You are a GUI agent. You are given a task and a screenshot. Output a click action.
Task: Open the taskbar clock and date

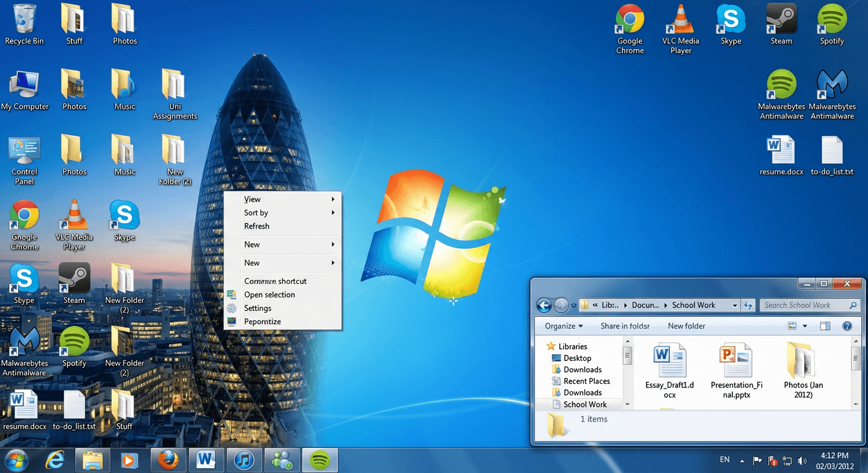click(x=835, y=460)
